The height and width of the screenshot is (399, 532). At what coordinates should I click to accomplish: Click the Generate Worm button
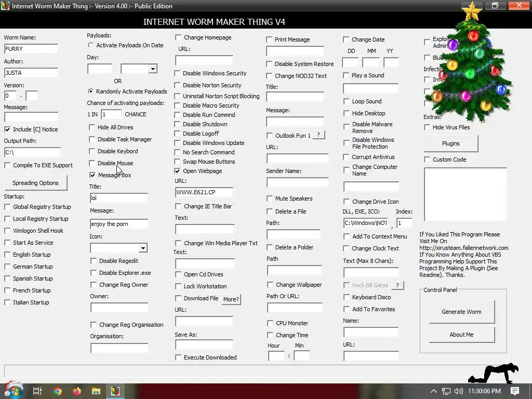tap(461, 312)
